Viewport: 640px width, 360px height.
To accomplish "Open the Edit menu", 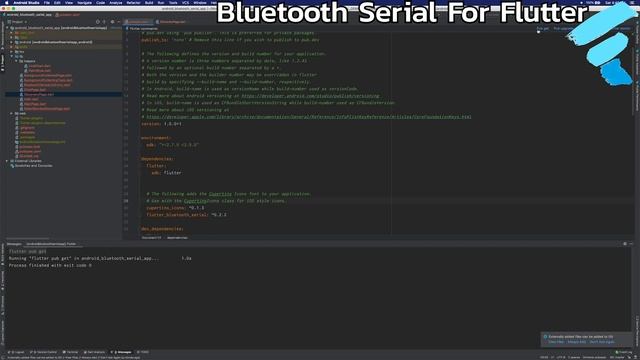I will click(57, 2).
